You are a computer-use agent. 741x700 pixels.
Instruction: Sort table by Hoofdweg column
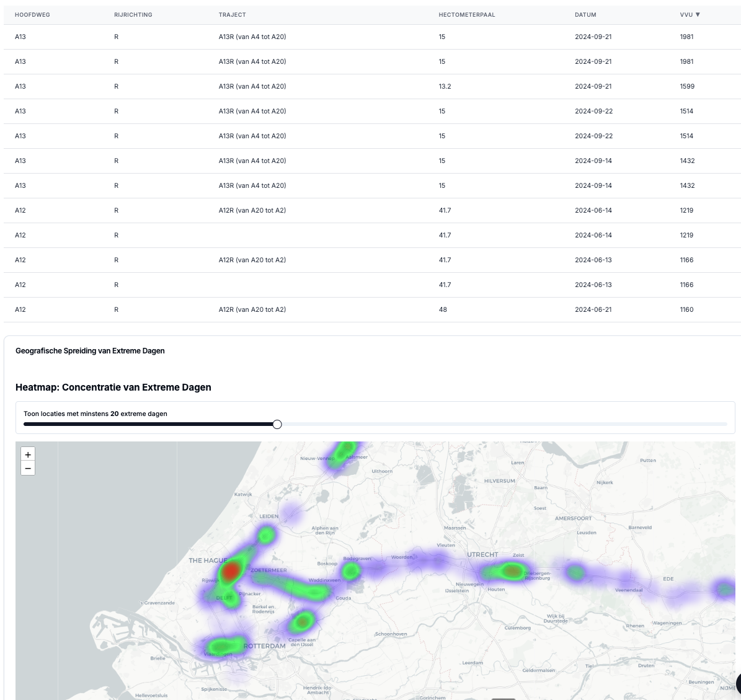pos(32,15)
